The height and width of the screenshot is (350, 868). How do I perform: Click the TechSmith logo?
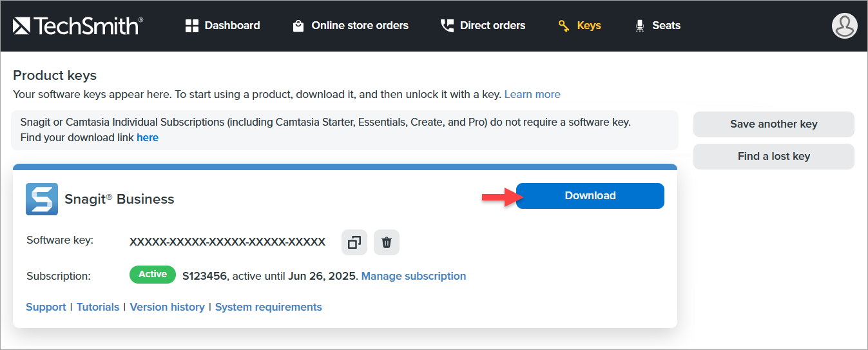pyautogui.click(x=78, y=26)
